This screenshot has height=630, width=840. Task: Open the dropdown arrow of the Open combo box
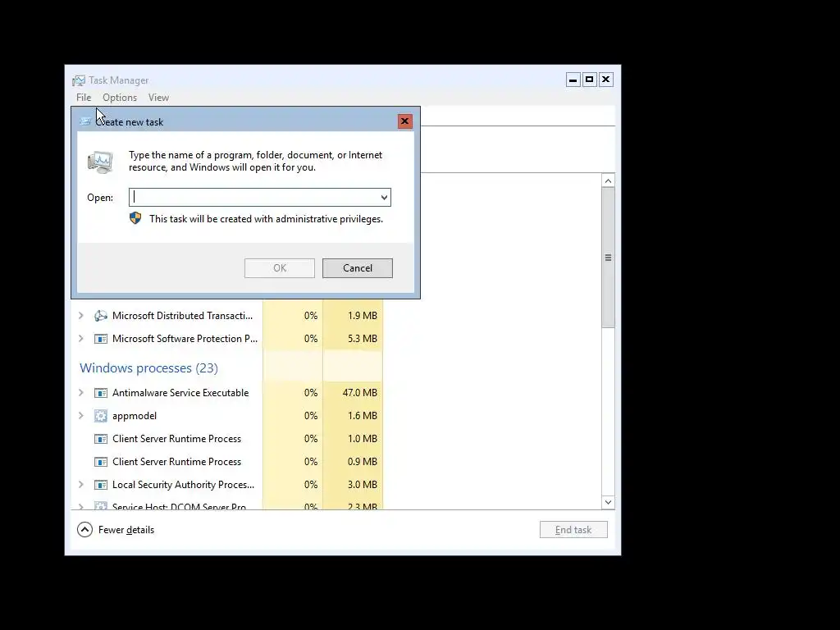pos(384,197)
